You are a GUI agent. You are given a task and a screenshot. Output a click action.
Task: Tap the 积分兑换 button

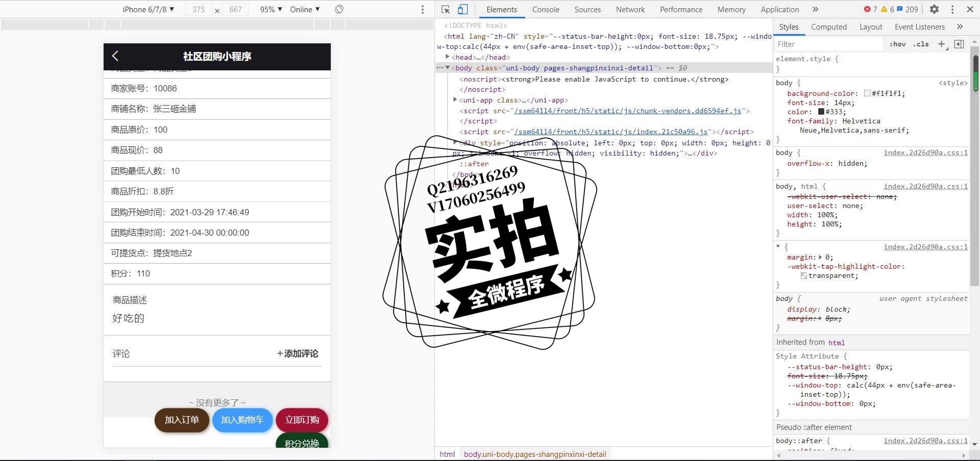302,441
